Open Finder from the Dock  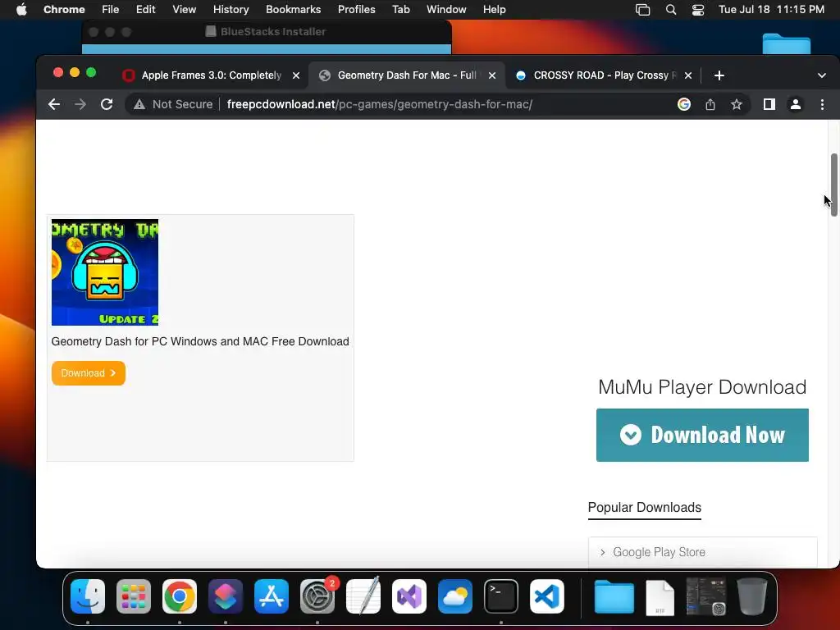click(x=88, y=596)
